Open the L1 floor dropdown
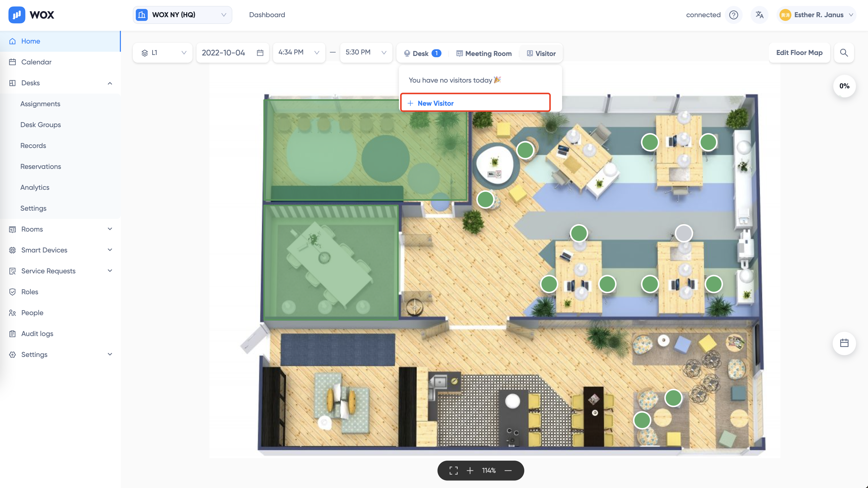Image resolution: width=868 pixels, height=488 pixels. pyautogui.click(x=162, y=52)
